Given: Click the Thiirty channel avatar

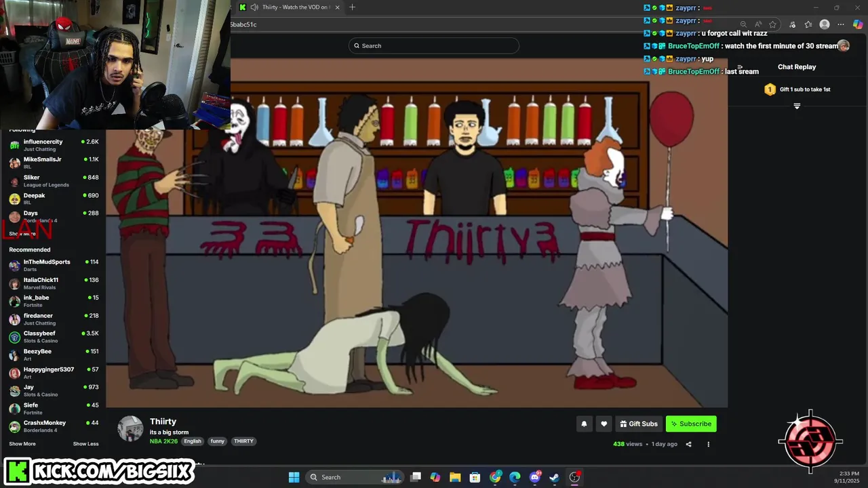Looking at the screenshot, I should click(x=130, y=429).
